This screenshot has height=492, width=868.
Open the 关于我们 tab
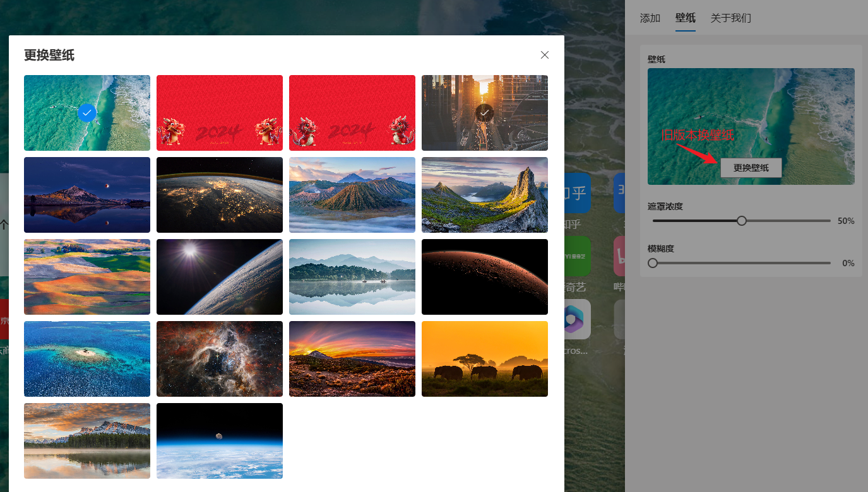click(x=730, y=18)
